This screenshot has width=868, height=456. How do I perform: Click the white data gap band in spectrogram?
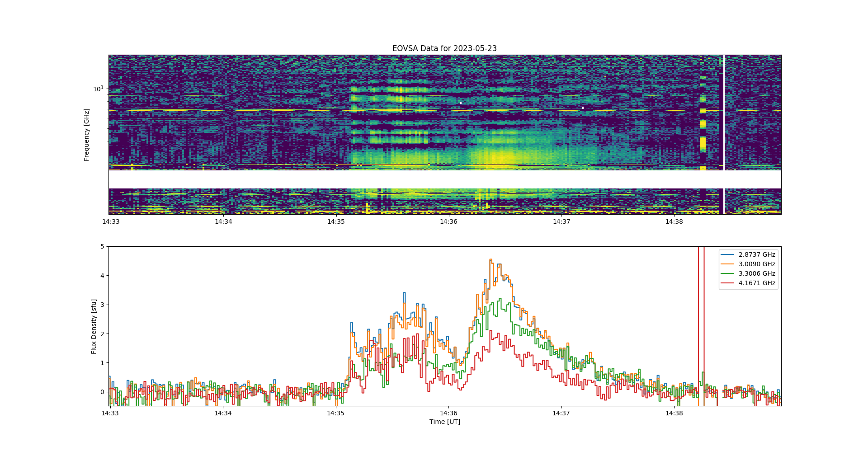[x=445, y=179]
